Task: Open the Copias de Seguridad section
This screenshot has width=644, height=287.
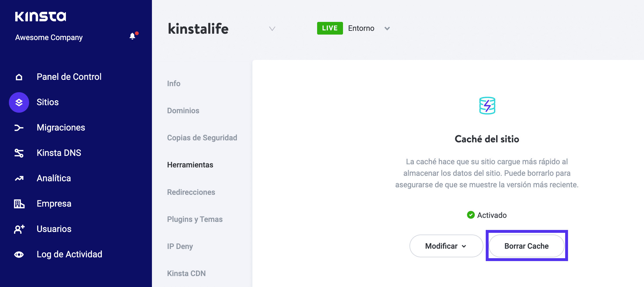Action: (202, 137)
